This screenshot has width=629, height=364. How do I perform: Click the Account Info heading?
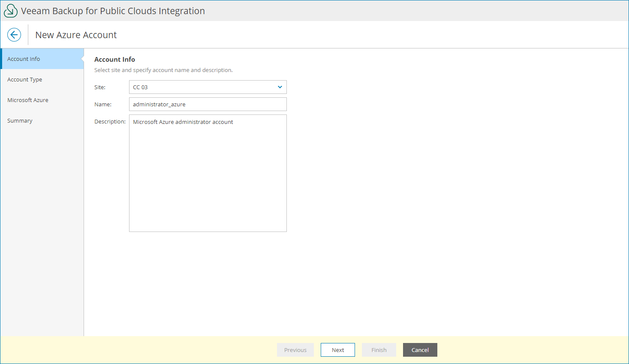pyautogui.click(x=114, y=59)
